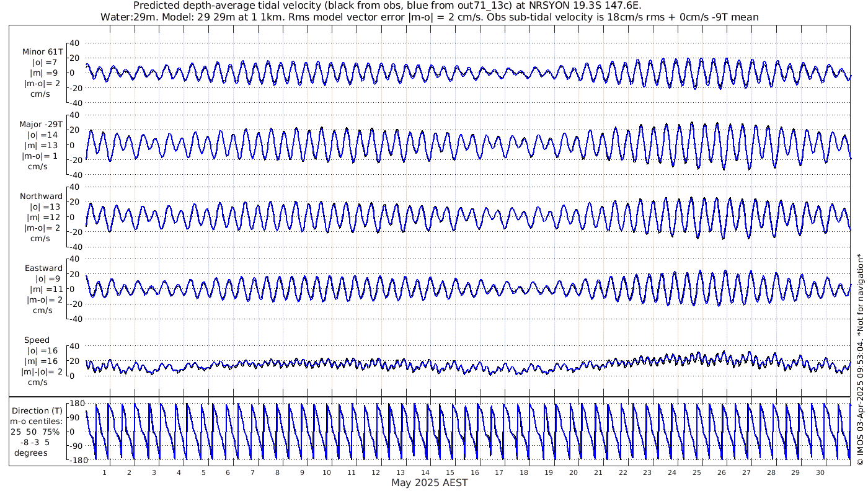This screenshot has height=496, width=868.
Task: Click the day 30 date tick label
Action: (x=820, y=472)
